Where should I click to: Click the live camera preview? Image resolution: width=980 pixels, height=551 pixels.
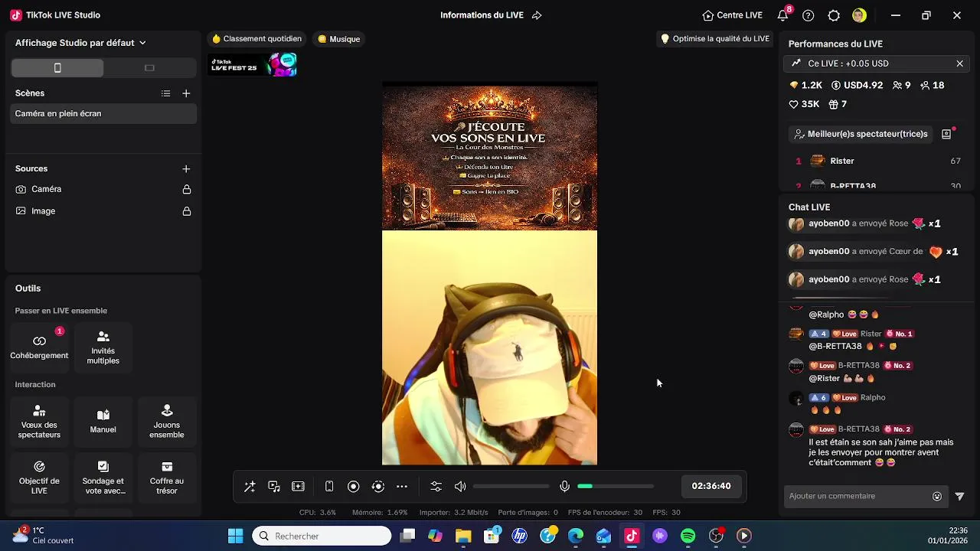tap(489, 347)
